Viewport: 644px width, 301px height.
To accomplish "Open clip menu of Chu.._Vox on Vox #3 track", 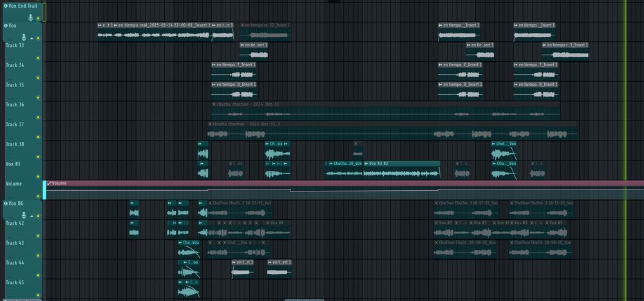I will [494, 164].
